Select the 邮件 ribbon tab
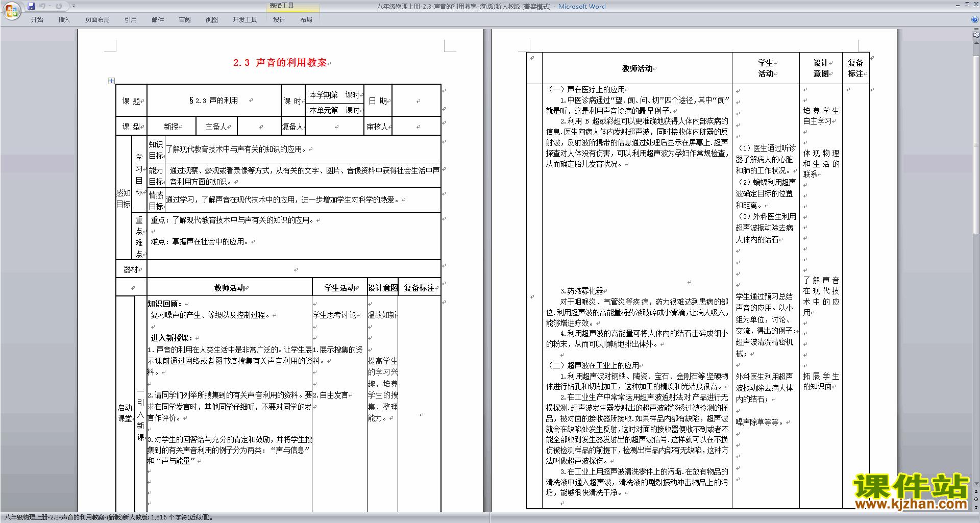Image resolution: width=980 pixels, height=523 pixels. pyautogui.click(x=158, y=20)
